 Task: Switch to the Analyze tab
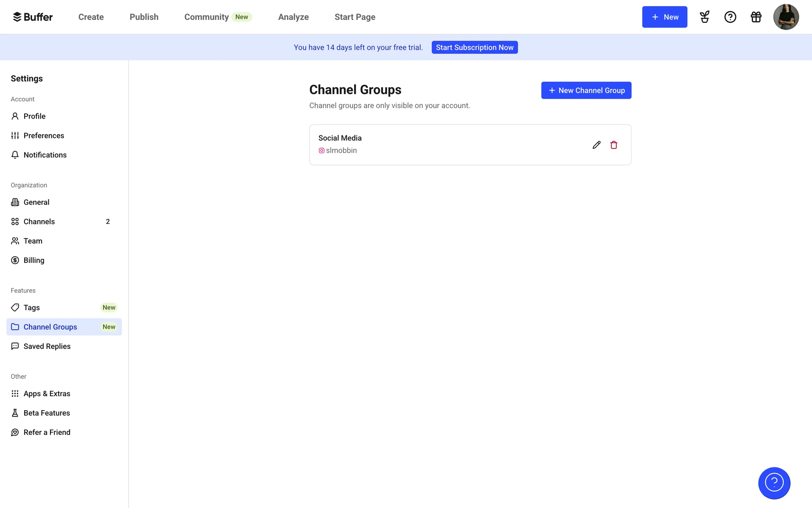click(x=293, y=17)
